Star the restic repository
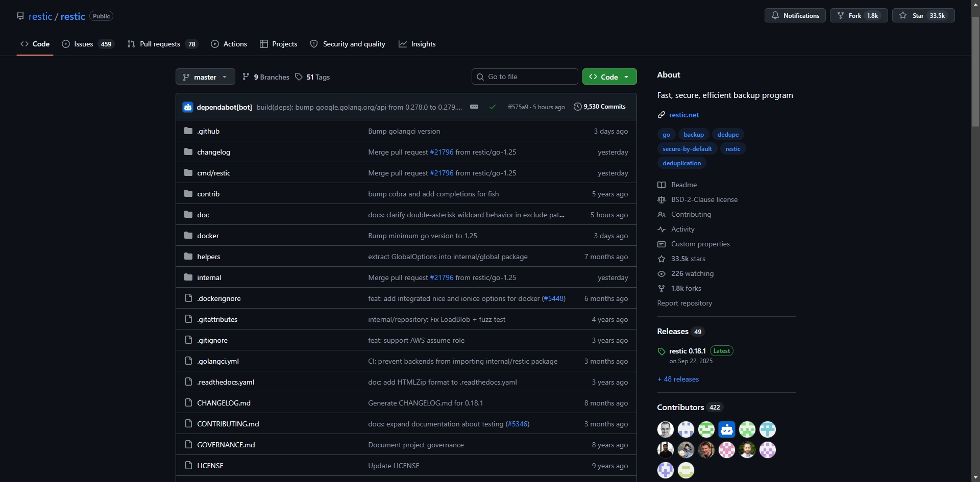Viewport: 980px width, 482px height. point(923,16)
